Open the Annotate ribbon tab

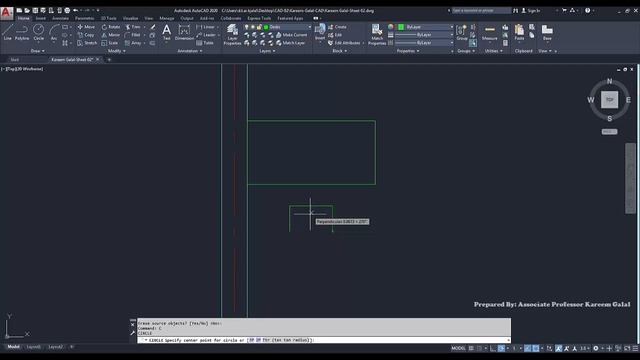coord(60,18)
